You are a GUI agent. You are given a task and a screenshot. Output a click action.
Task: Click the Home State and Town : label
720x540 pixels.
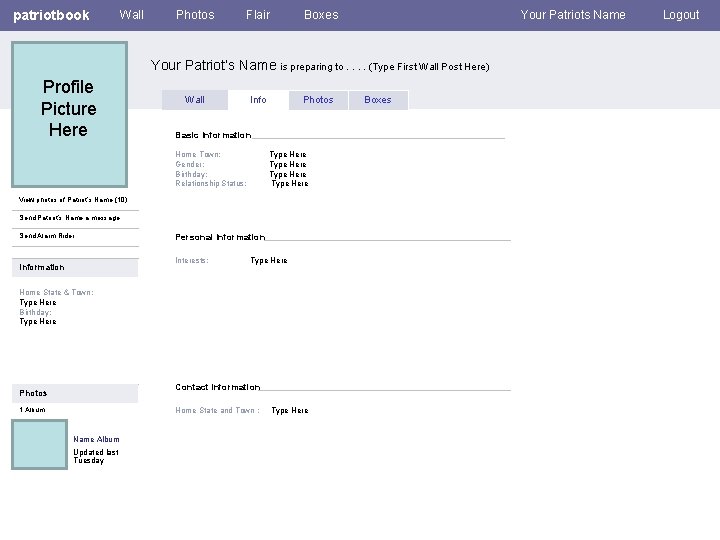[217, 411]
